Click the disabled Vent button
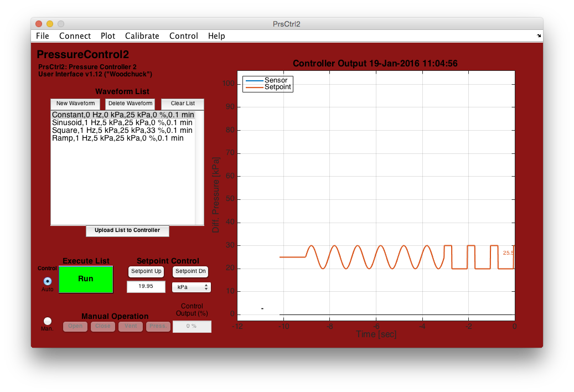Viewport: 574px width, 392px height. [x=131, y=326]
